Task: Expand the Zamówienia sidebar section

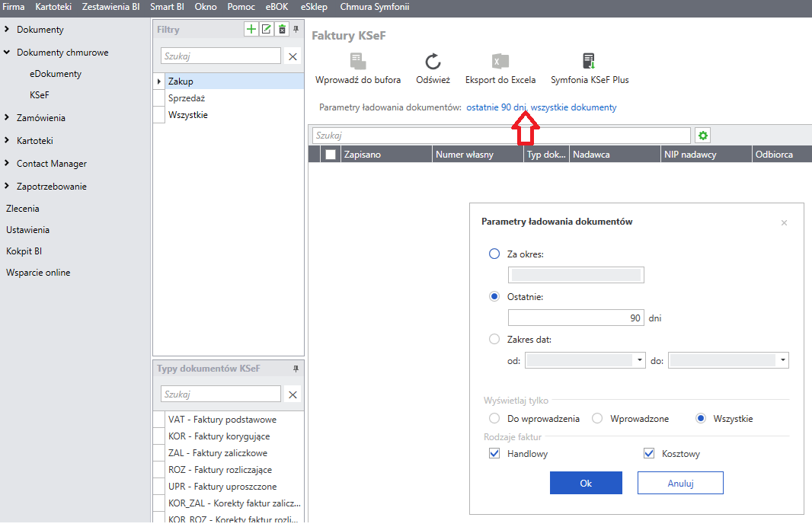Action: pyautogui.click(x=8, y=118)
